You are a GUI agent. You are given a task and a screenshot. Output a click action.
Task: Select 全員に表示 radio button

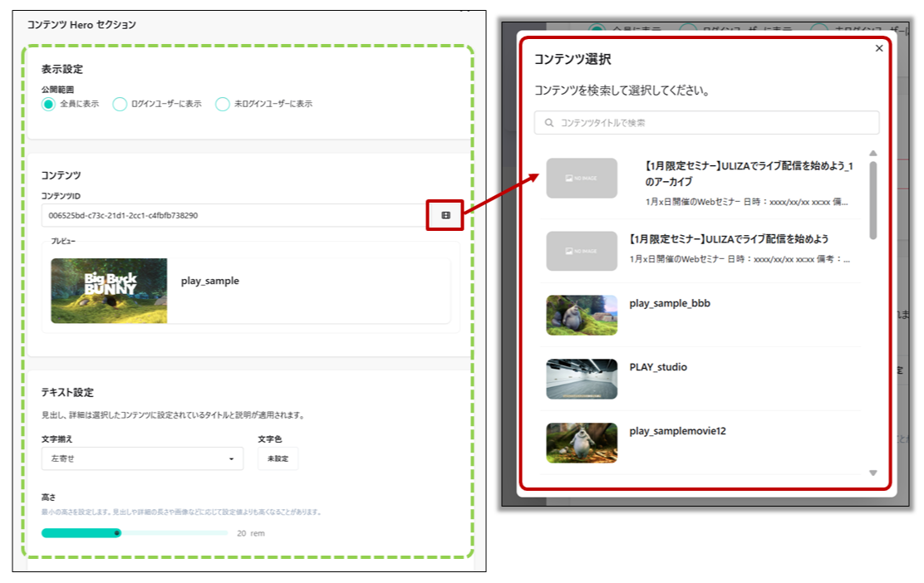(x=48, y=105)
